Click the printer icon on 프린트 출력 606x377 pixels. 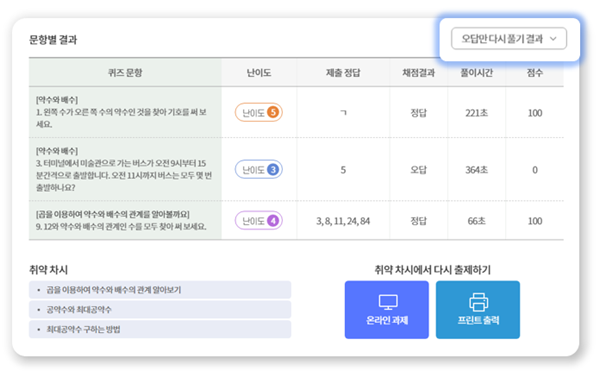478,302
